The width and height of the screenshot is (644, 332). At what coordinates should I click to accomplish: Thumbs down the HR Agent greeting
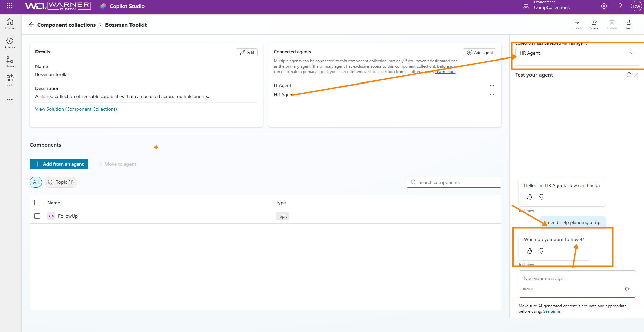[x=541, y=197]
